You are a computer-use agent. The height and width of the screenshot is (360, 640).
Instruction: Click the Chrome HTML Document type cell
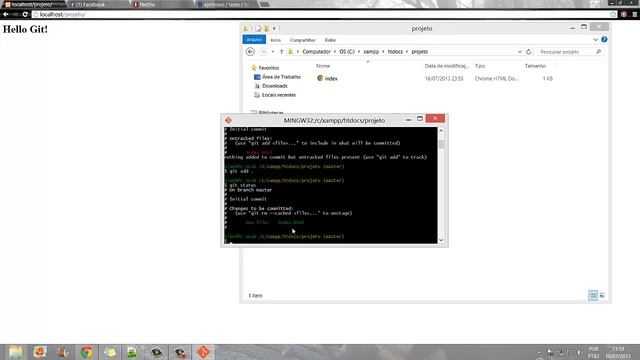point(496,78)
